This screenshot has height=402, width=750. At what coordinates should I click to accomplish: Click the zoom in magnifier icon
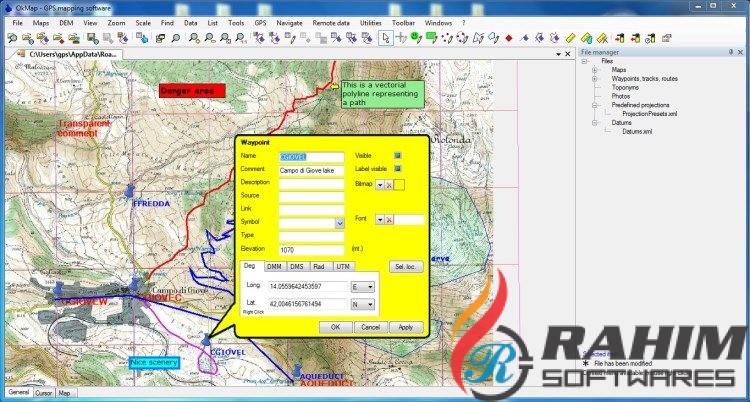click(194, 38)
